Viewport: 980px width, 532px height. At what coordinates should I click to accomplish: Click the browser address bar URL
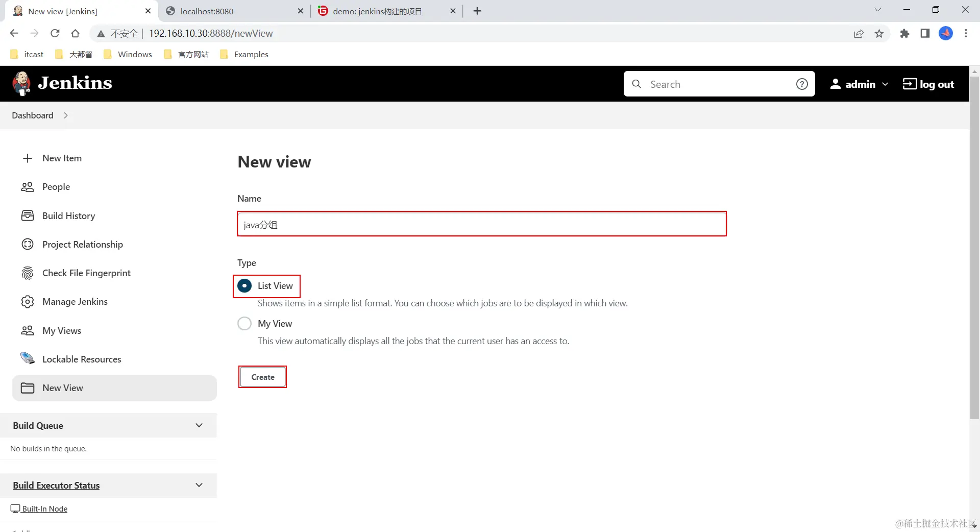[211, 33]
